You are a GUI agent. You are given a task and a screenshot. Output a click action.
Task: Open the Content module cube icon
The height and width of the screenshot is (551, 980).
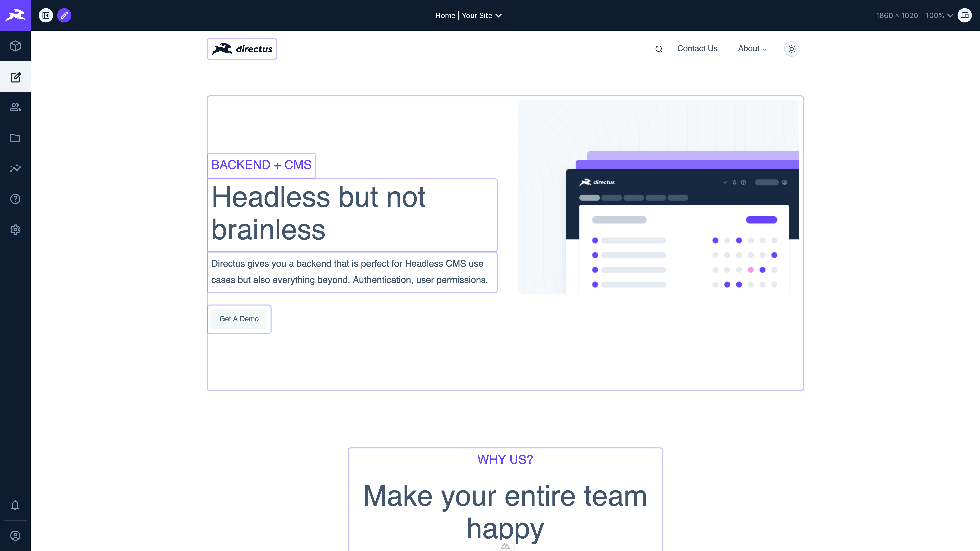(15, 46)
